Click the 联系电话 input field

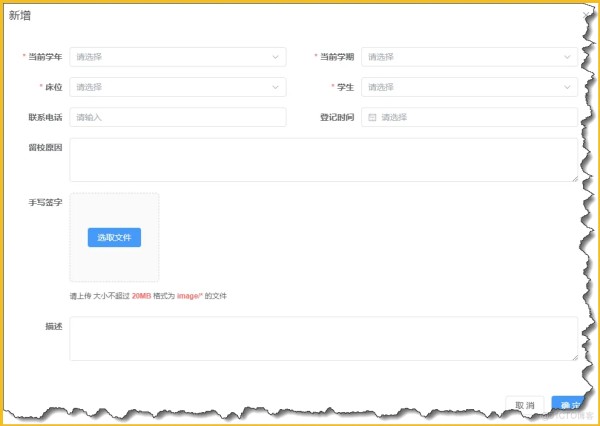click(178, 118)
